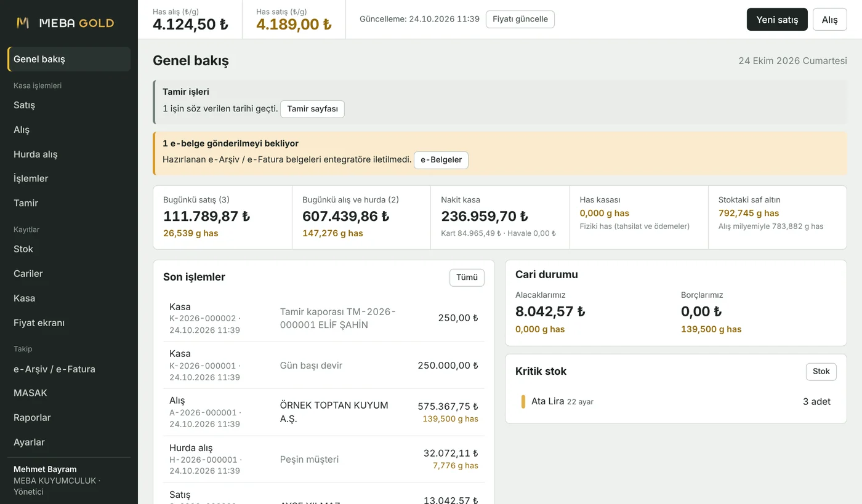This screenshot has width=862, height=504.
Task: Go to Tamir in the sidebar
Action: (69, 203)
